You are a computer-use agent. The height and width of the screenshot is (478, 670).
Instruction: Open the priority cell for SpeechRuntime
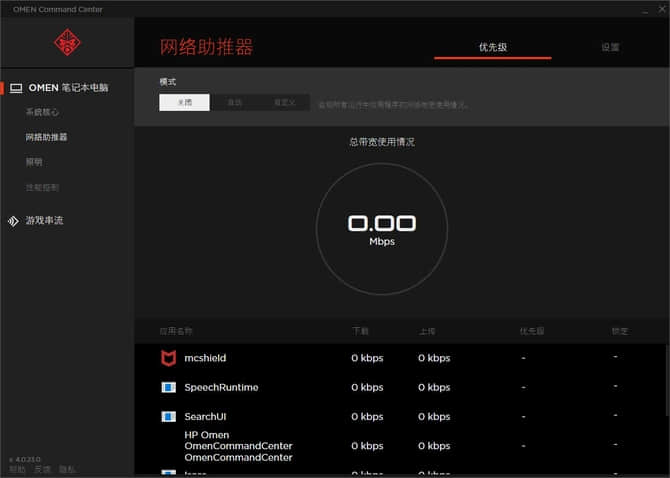523,387
